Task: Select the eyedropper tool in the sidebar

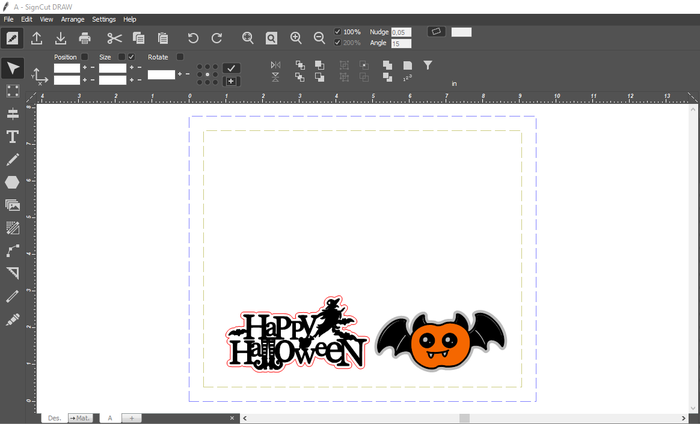Action: [x=12, y=320]
